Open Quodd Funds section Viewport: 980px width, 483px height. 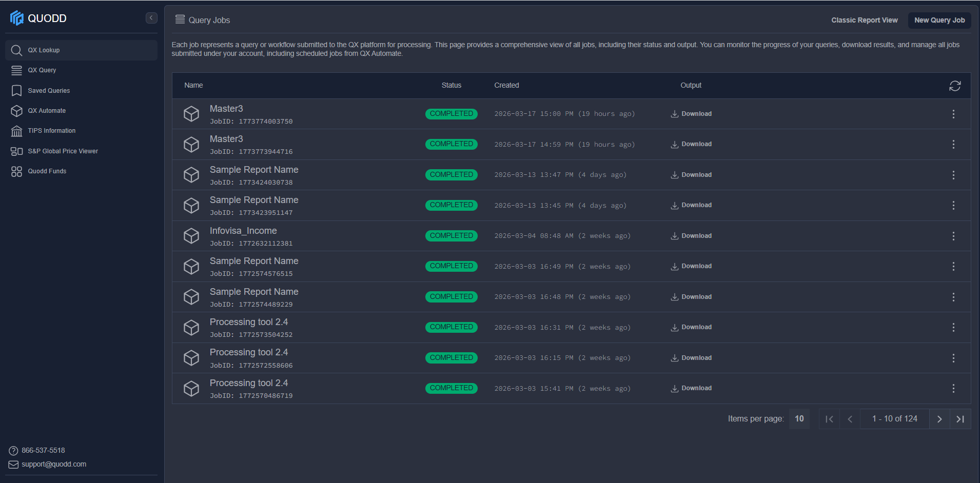point(81,171)
